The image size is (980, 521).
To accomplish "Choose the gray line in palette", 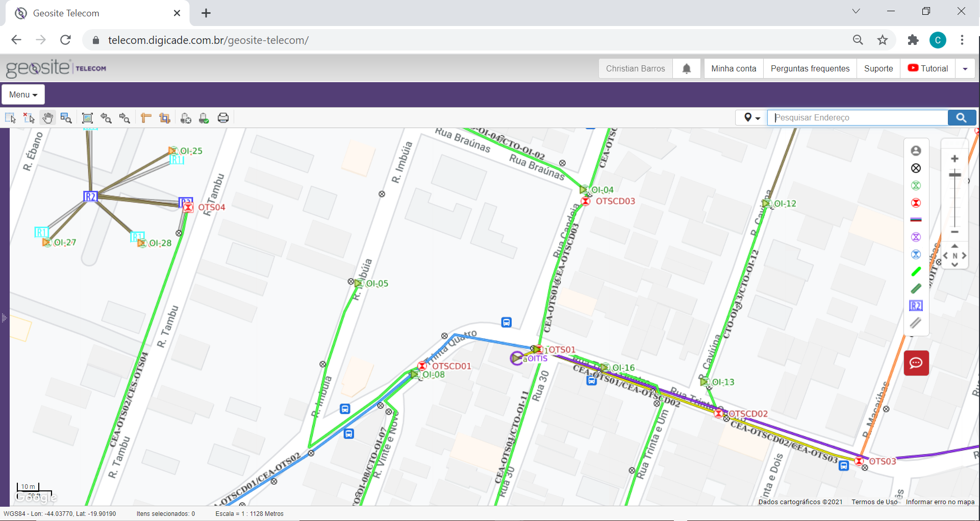I will (x=916, y=322).
